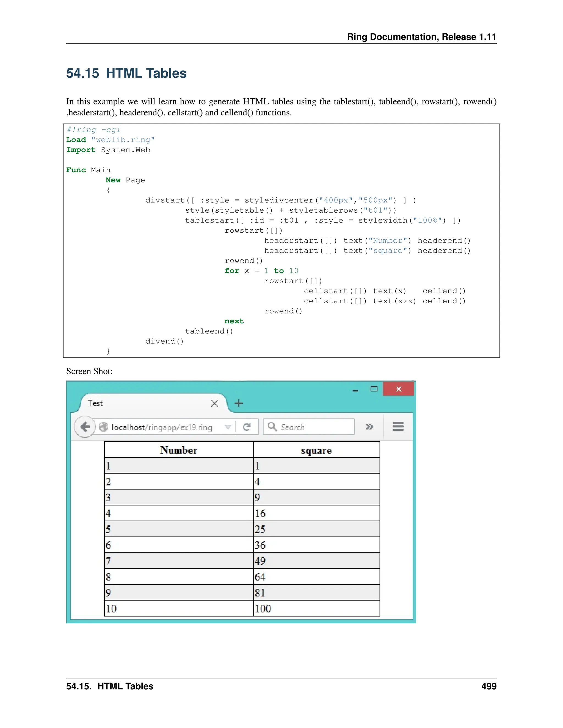Open a new tab with plus icon
563x728 pixels.
238,403
